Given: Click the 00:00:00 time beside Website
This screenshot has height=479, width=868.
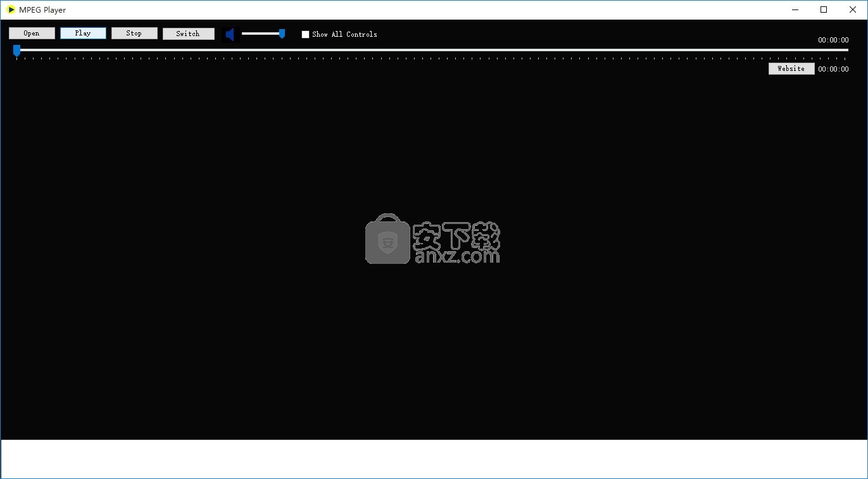Looking at the screenshot, I should coord(833,69).
